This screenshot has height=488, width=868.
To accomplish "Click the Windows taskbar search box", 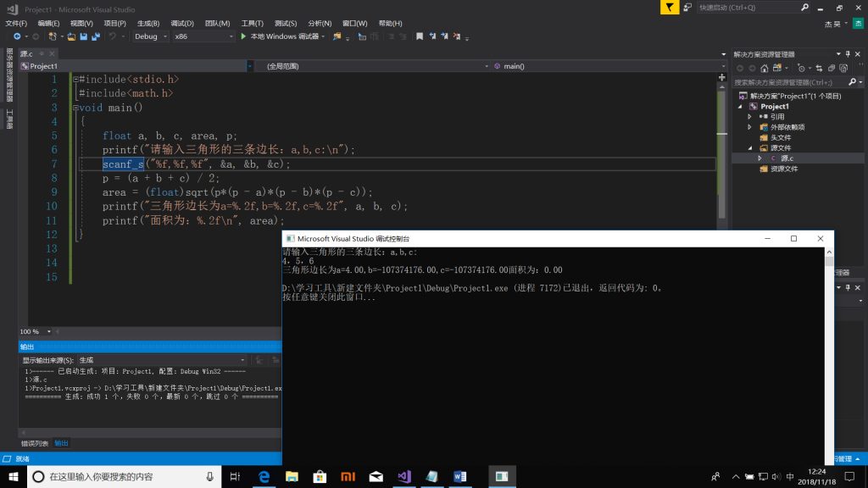I will [124, 476].
